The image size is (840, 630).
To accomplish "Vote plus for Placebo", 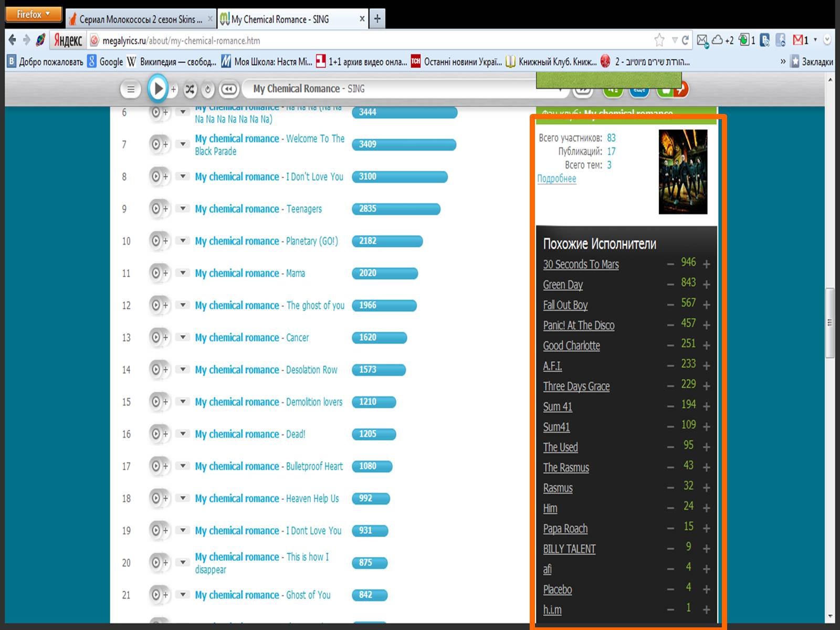I will [x=706, y=590].
